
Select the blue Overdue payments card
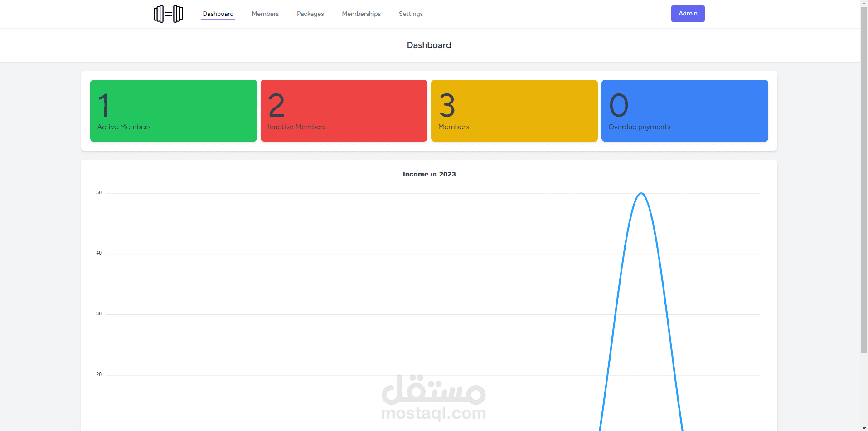pyautogui.click(x=685, y=111)
